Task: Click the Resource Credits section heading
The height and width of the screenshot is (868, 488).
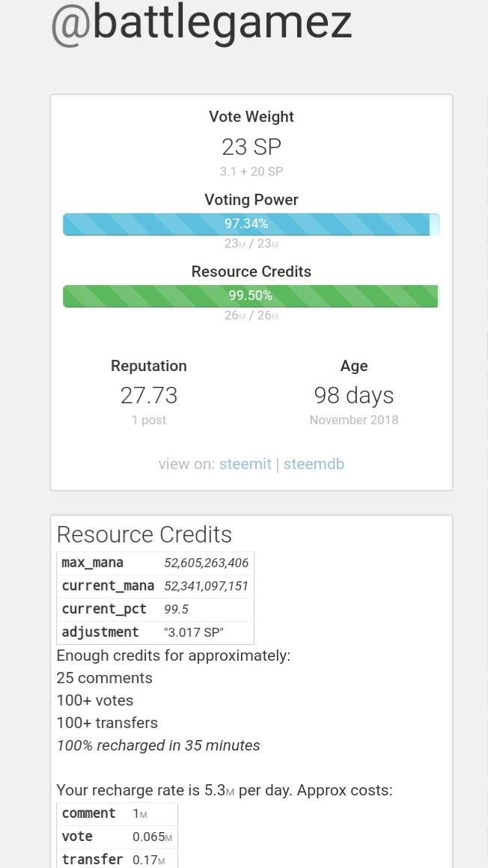Action: (x=144, y=534)
